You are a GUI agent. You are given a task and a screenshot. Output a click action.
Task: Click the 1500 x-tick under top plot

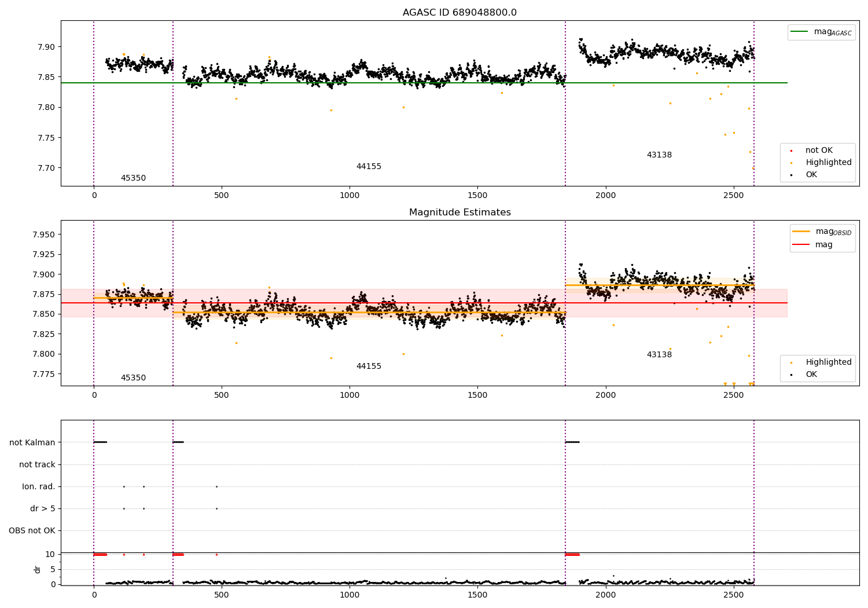(x=477, y=195)
